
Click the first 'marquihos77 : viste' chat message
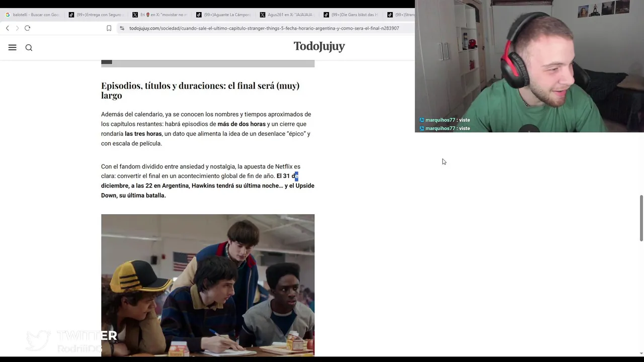point(445,120)
